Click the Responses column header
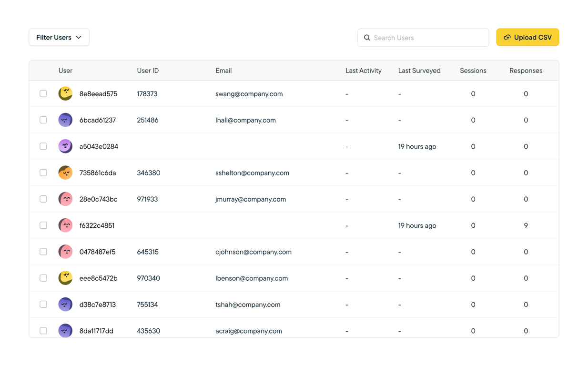Image resolution: width=588 pixels, height=366 pixels. point(526,71)
